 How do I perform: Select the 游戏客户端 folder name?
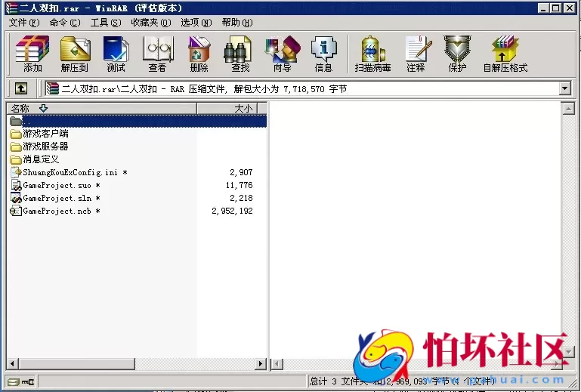(45, 134)
